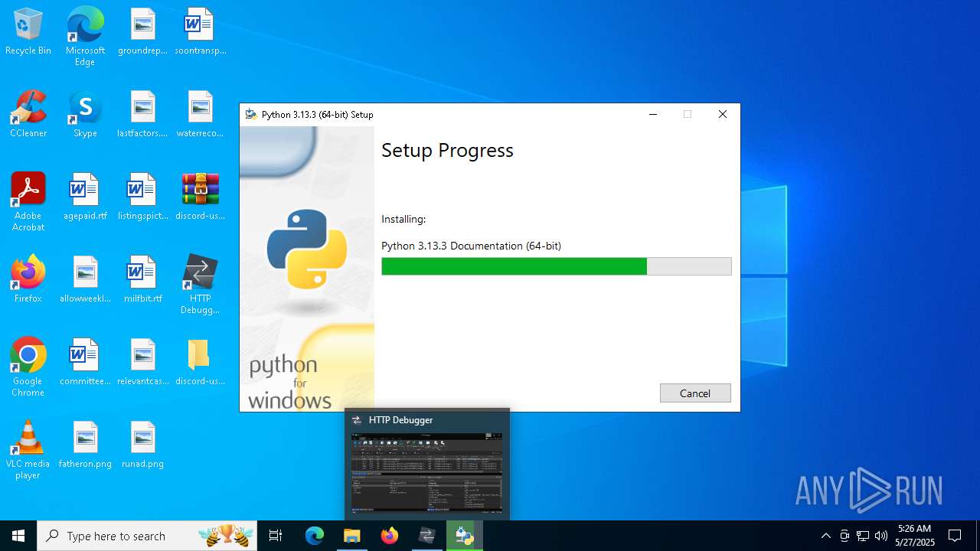The width and height of the screenshot is (980, 551).
Task: Select the committee Word document icon
Action: coord(85,362)
